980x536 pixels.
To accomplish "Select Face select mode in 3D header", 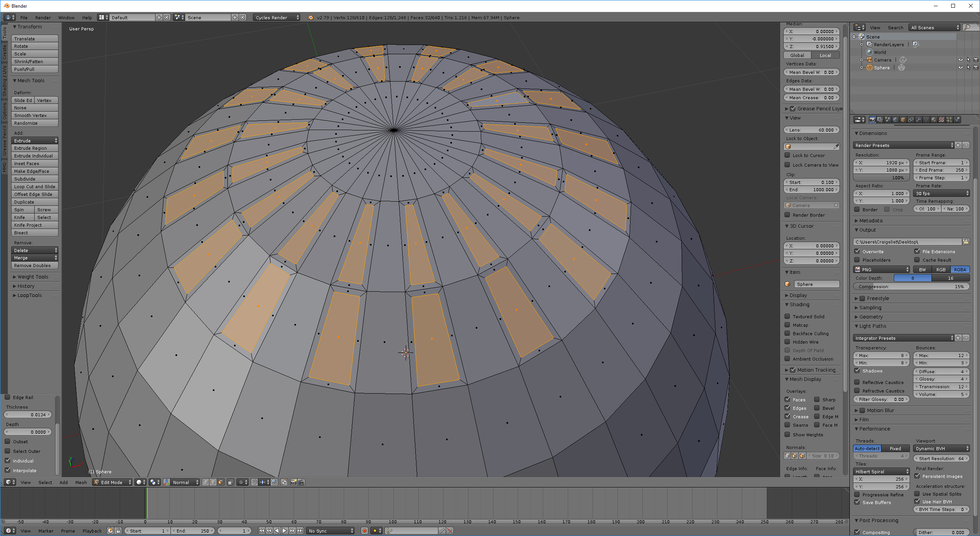I will [x=221, y=482].
